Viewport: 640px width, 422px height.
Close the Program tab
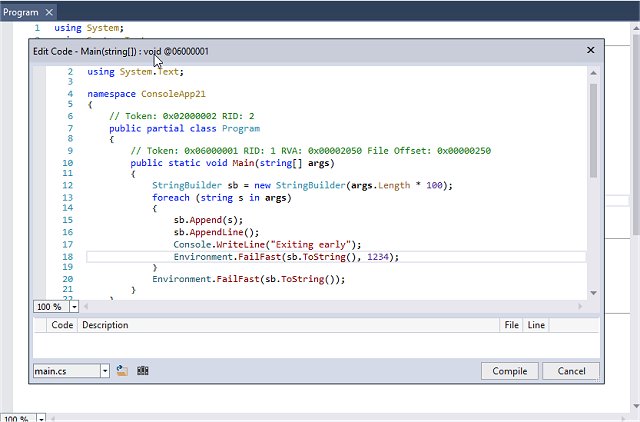click(x=50, y=11)
